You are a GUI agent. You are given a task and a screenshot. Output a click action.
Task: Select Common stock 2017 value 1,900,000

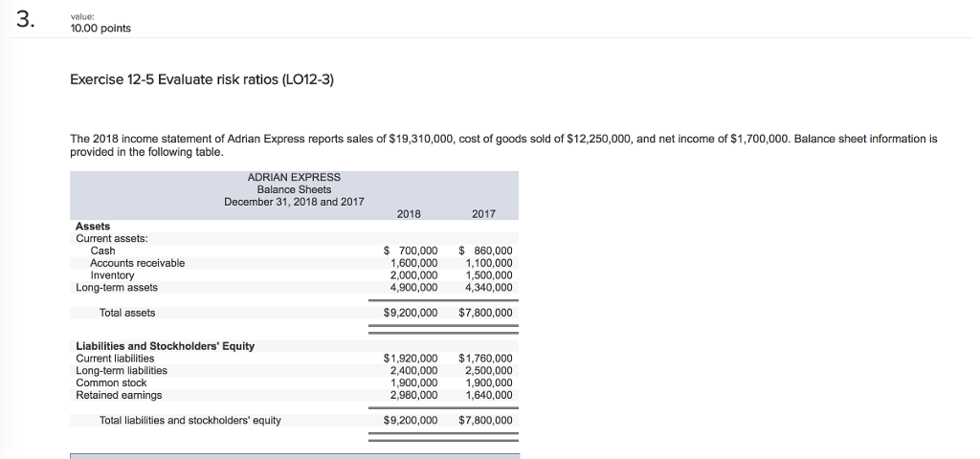coord(489,382)
